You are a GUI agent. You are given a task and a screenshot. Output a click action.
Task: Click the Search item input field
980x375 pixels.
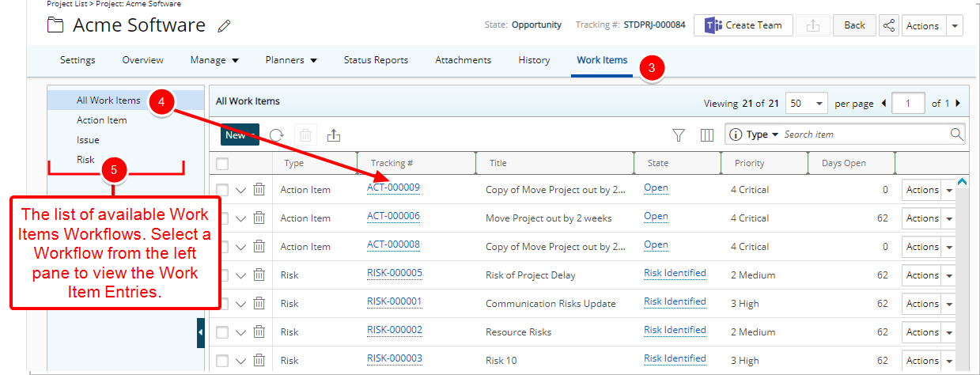(865, 134)
